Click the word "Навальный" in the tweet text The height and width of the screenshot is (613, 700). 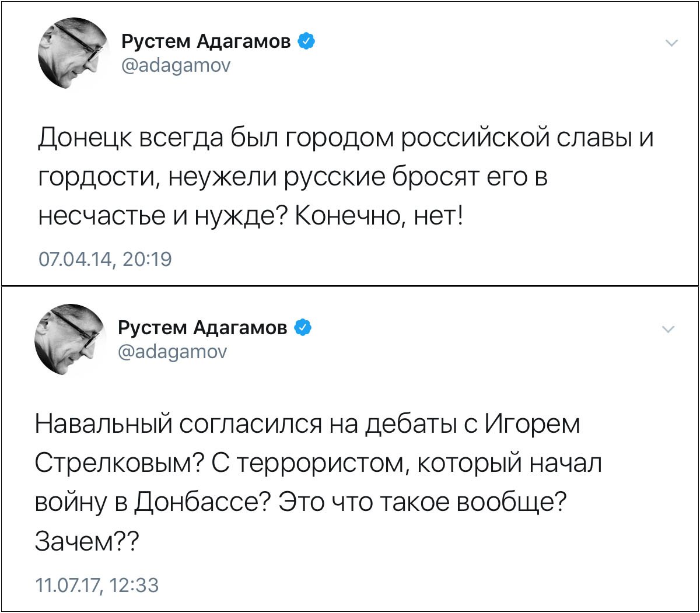102,424
